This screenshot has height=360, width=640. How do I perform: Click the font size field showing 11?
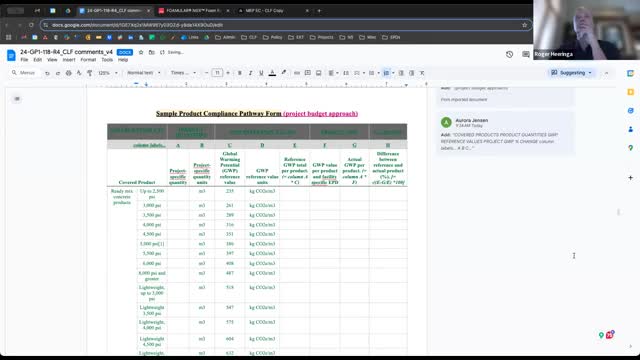[x=217, y=73]
